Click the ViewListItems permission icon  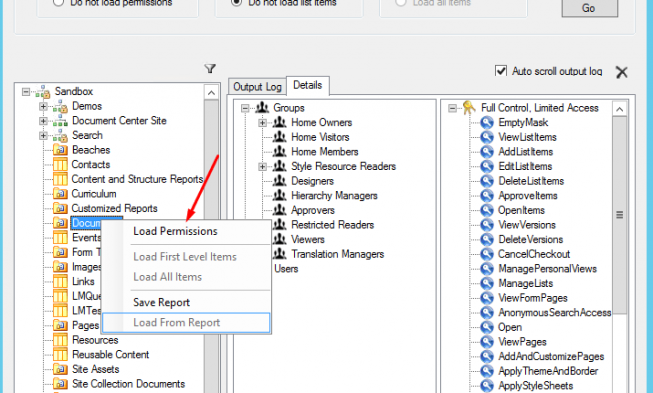click(487, 137)
